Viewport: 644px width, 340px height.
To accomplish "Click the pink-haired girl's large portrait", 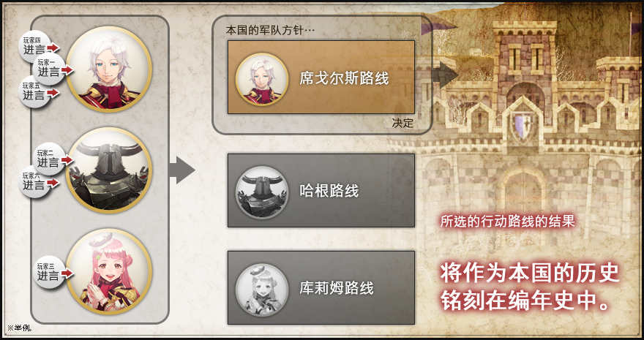I will [109, 271].
